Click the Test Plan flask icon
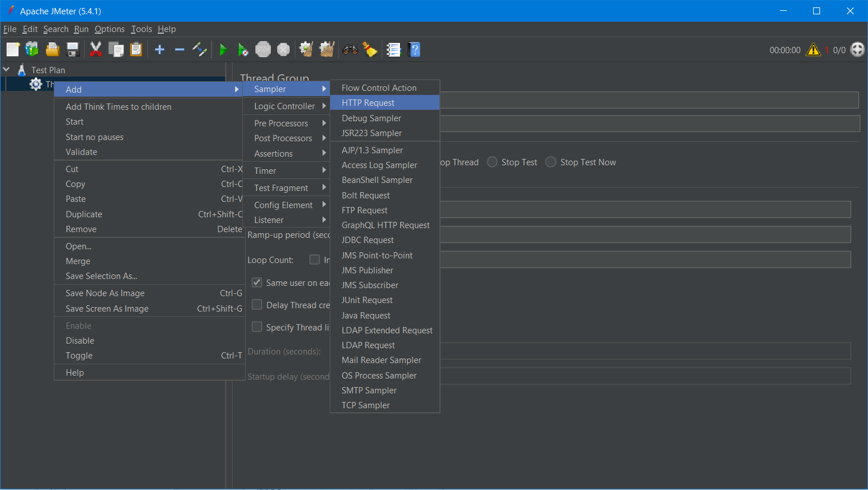This screenshot has height=490, width=868. 22,70
